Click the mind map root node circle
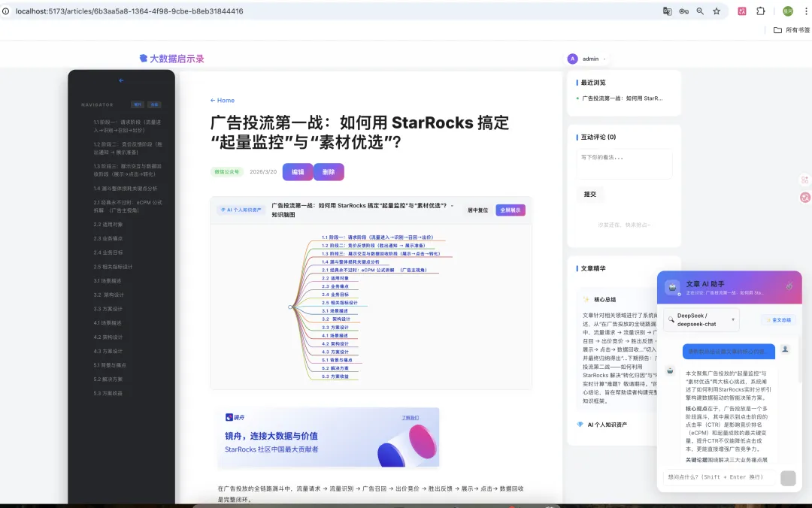This screenshot has width=812, height=508. tap(290, 307)
